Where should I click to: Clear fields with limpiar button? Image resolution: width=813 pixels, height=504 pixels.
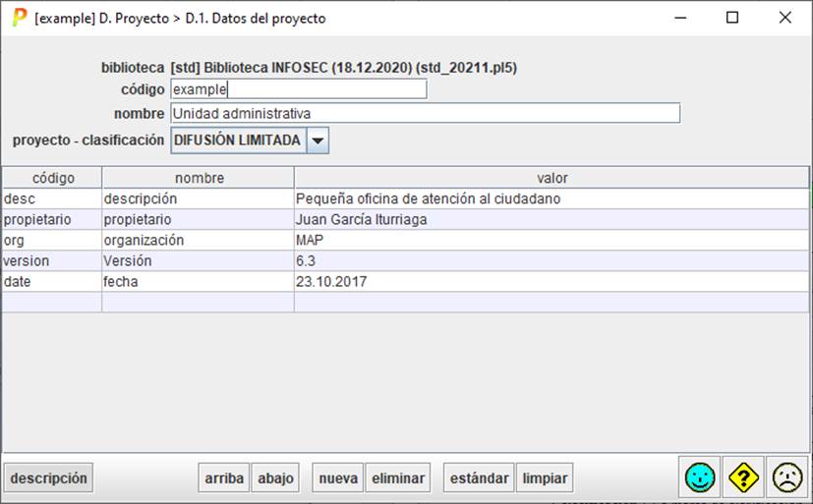pyautogui.click(x=545, y=478)
